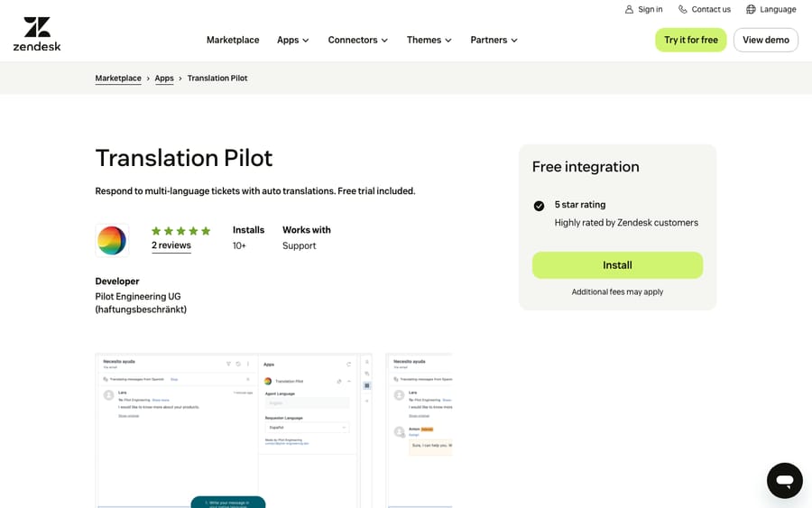Open the chat widget bubble

(x=785, y=481)
